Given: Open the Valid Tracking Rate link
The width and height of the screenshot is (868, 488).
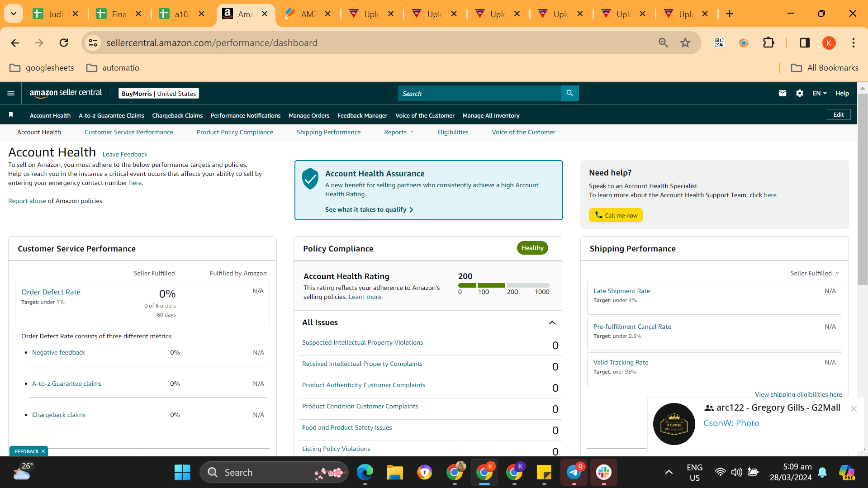Looking at the screenshot, I should click(x=621, y=362).
